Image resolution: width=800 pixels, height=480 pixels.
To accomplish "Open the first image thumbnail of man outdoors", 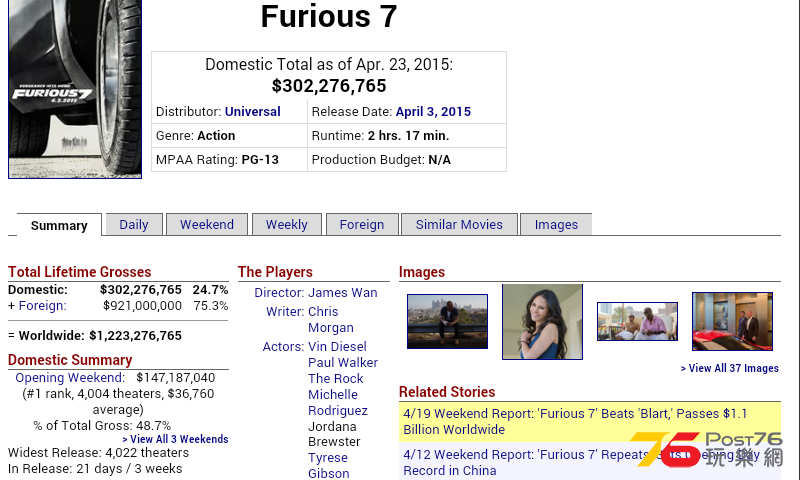I will (447, 321).
